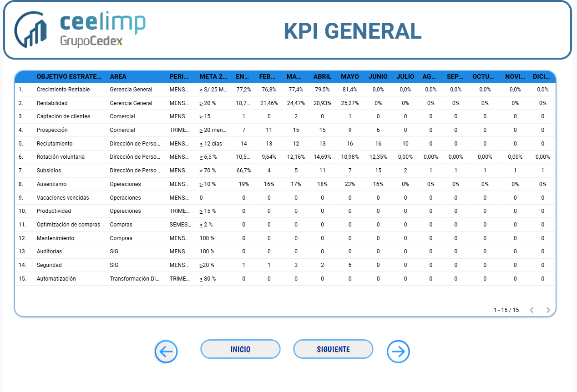Viewport: 577px width, 392px height.
Task: Click the ≥ 2 % meta cell
Action: 206,225
